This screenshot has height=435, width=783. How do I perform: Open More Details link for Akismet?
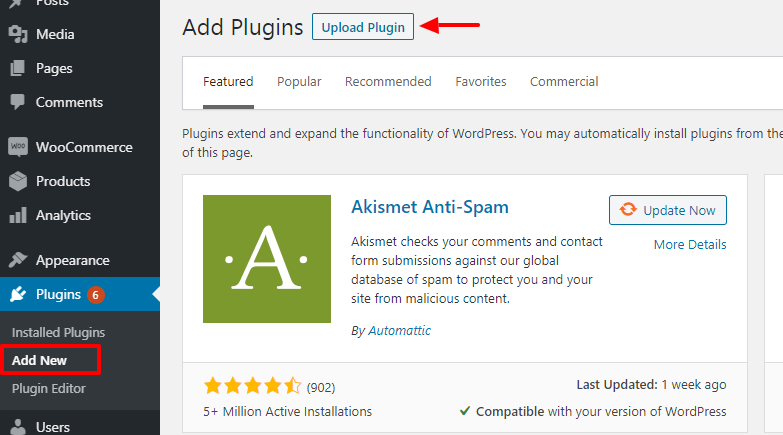coord(690,245)
